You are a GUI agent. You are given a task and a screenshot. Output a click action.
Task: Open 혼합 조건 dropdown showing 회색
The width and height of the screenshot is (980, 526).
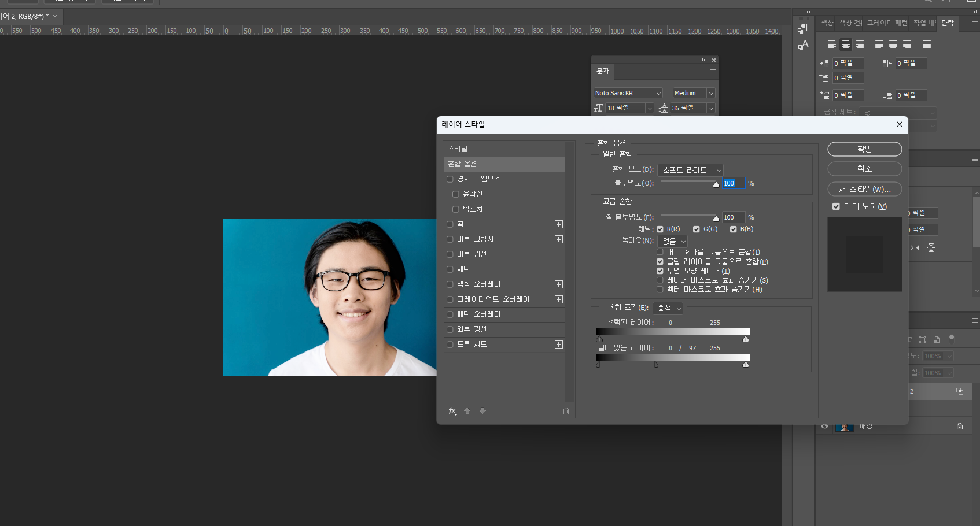click(x=668, y=309)
